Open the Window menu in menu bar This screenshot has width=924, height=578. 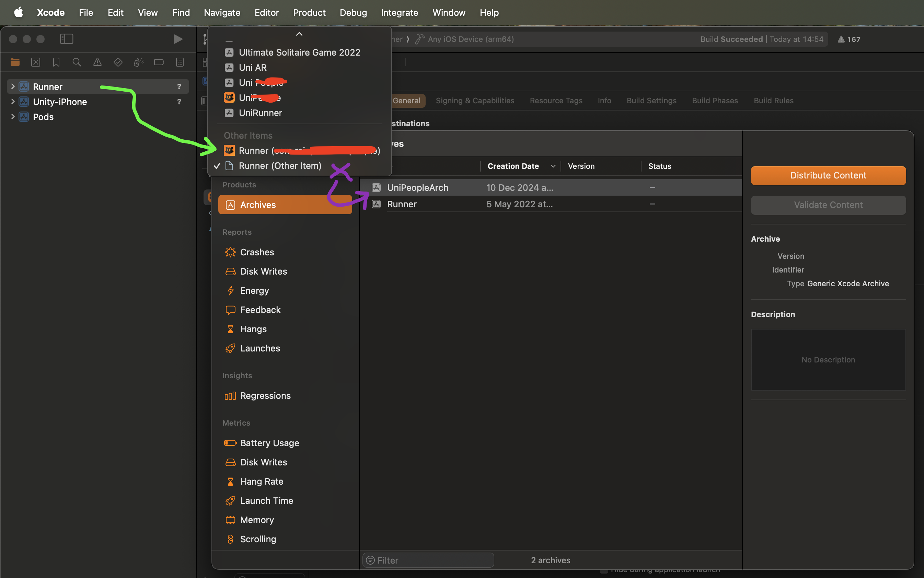pyautogui.click(x=448, y=13)
